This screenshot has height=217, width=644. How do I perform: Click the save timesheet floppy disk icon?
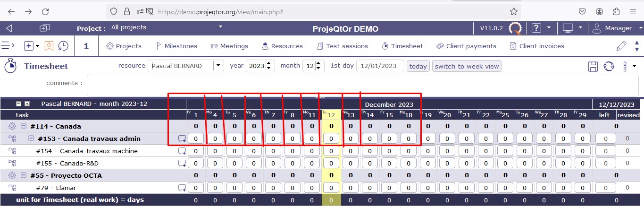coord(593,67)
